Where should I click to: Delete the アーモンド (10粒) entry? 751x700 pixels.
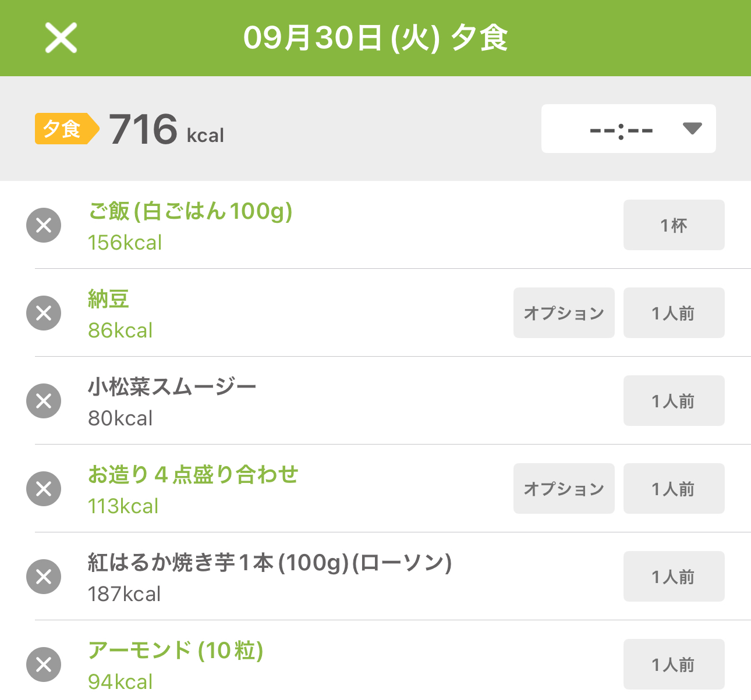pos(44,665)
